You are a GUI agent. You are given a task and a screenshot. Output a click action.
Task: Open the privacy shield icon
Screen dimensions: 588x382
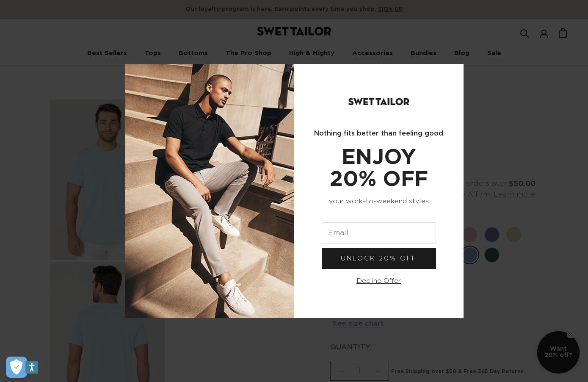click(x=16, y=367)
